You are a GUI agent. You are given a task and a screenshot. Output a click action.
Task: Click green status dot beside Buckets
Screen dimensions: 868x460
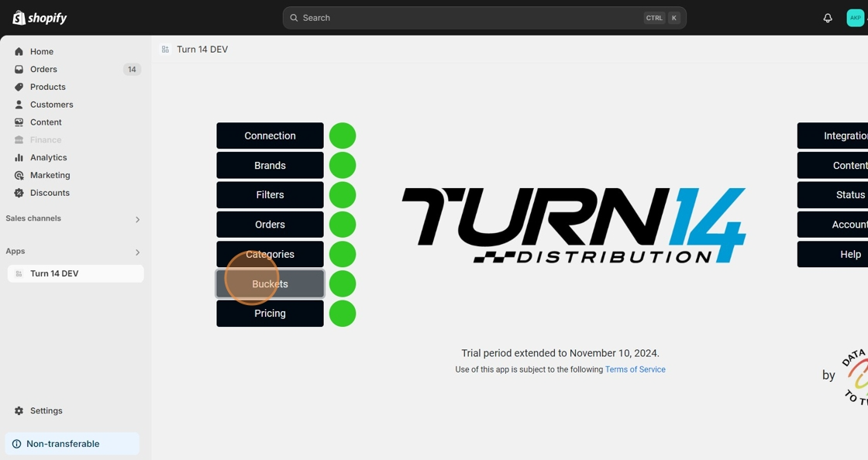(343, 283)
